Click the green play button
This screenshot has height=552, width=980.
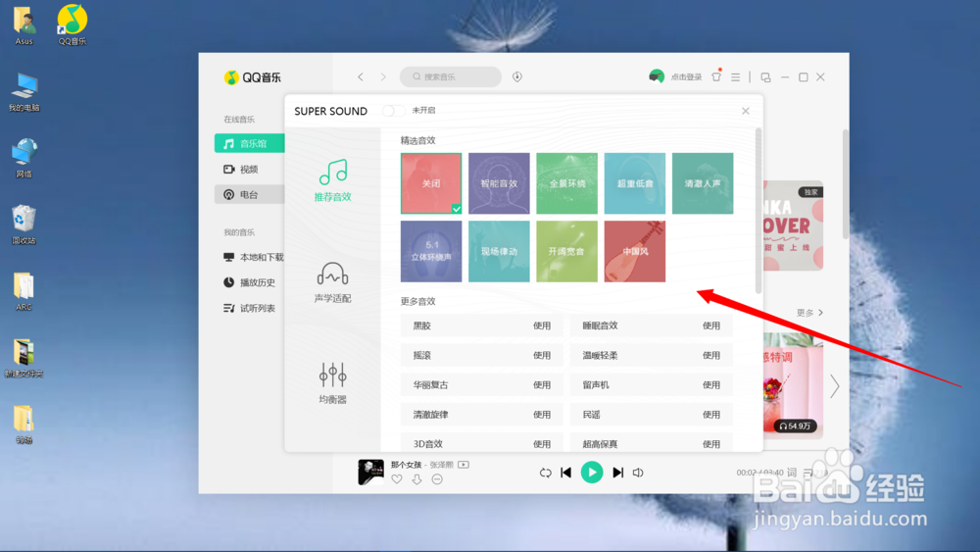pos(592,472)
